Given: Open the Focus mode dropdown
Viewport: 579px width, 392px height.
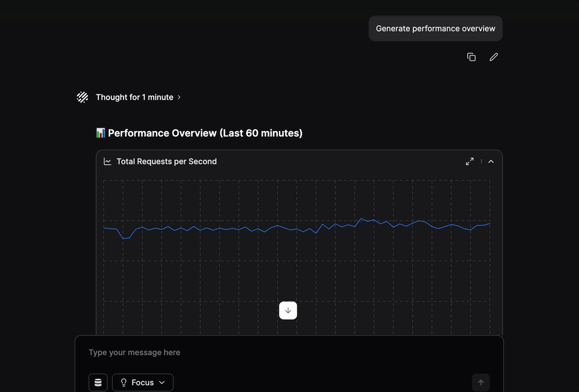Looking at the screenshot, I should point(143,383).
